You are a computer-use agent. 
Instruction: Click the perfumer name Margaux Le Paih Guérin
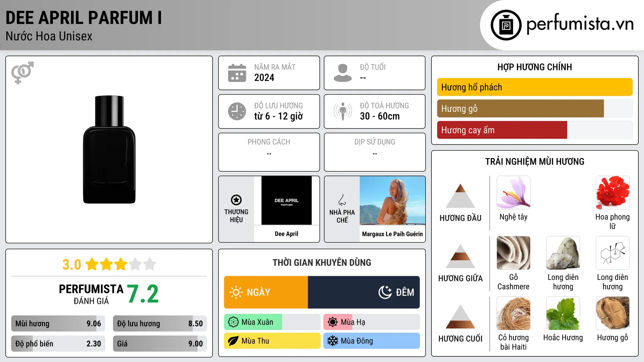[x=392, y=234]
